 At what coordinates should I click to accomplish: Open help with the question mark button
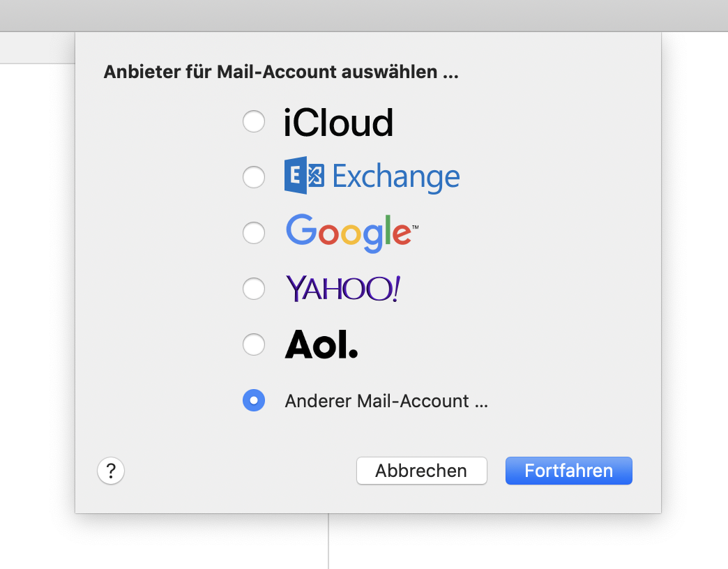coord(111,471)
